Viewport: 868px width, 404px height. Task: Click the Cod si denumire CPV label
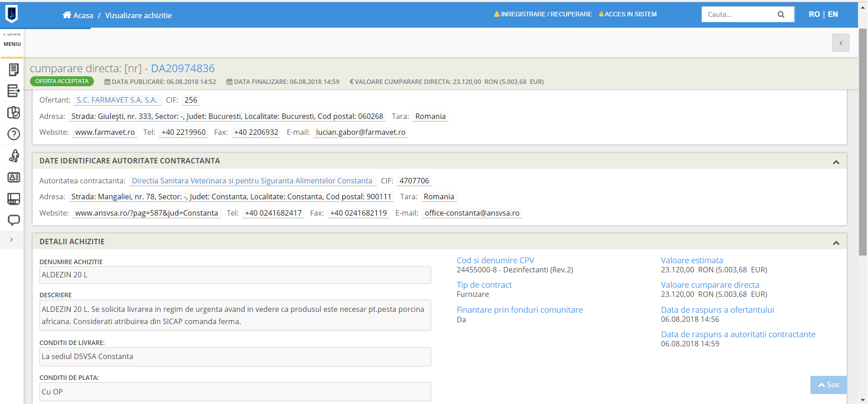pyautogui.click(x=495, y=261)
